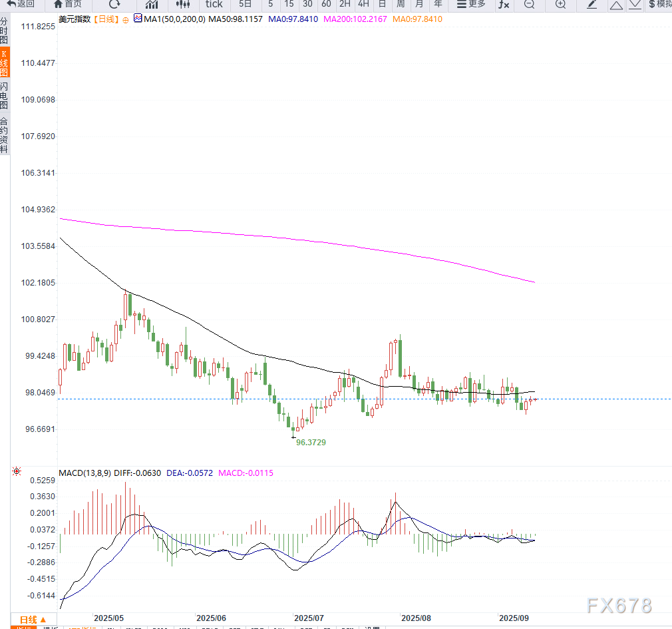672x629 pixels.
Task: Zoom in the chart with plus magnifier
Action: [x=560, y=4]
